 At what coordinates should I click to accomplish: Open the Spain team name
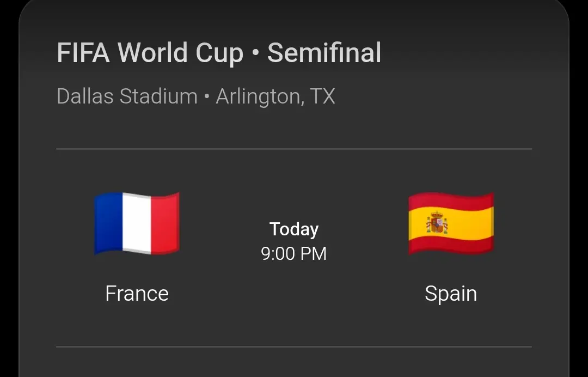451,294
